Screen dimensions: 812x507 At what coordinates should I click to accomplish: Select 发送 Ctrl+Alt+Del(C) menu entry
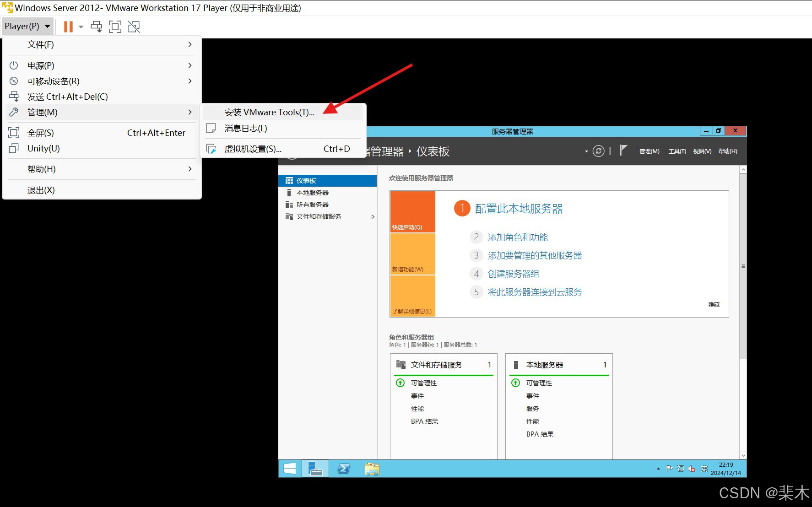coord(102,97)
